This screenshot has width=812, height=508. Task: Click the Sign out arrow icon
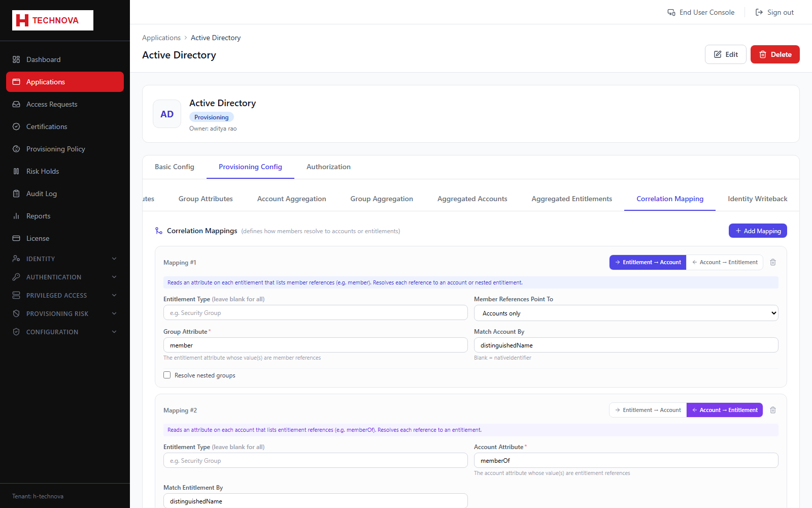[759, 12]
